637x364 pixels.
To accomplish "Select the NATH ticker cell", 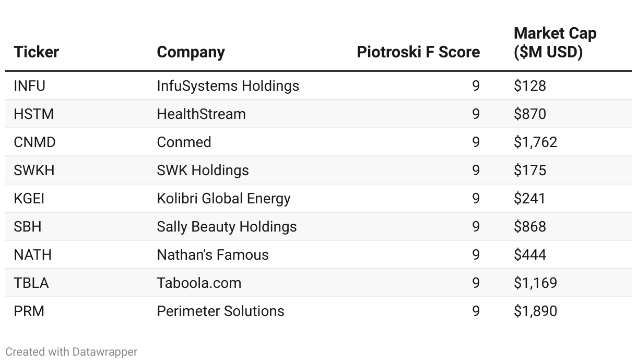I will [x=33, y=254].
